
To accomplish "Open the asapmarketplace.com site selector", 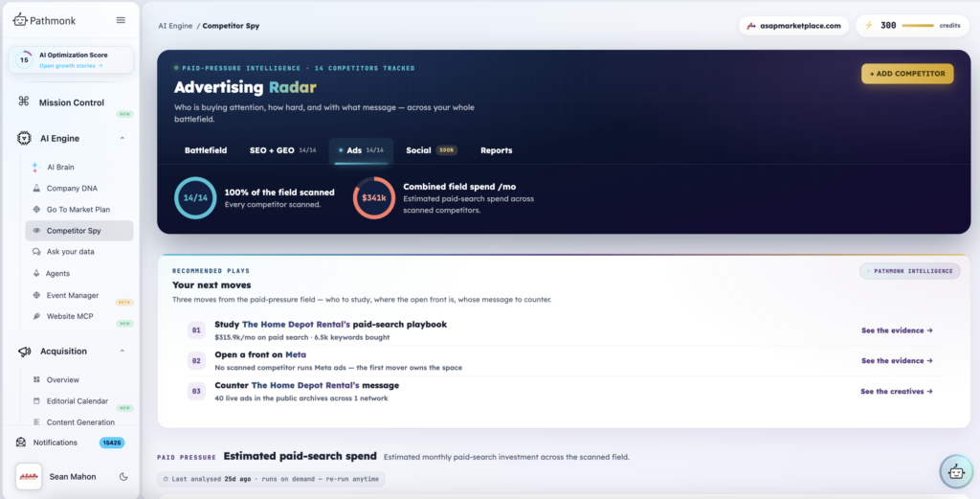I will [793, 26].
